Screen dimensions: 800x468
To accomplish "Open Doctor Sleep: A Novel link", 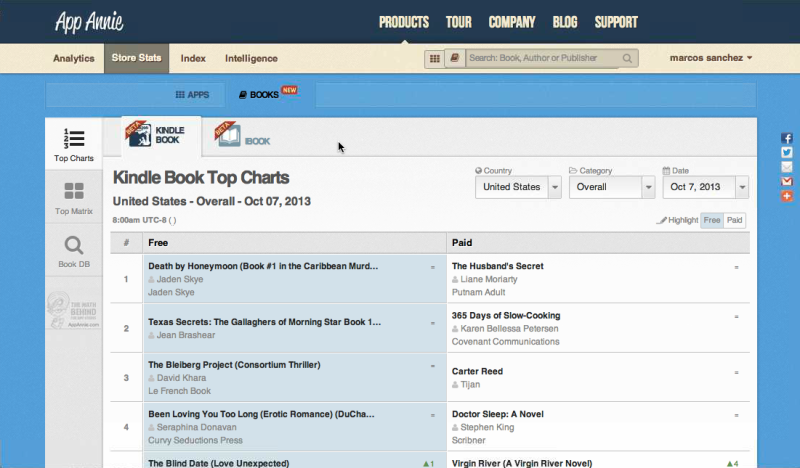I will 497,414.
